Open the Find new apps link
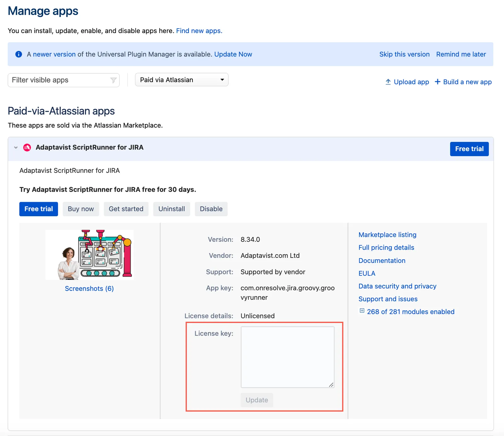 199,31
